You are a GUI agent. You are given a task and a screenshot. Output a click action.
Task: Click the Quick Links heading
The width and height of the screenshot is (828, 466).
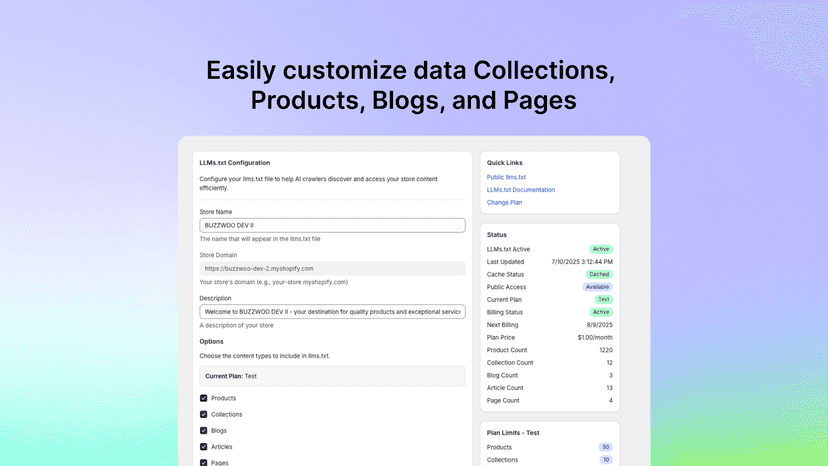tap(504, 163)
